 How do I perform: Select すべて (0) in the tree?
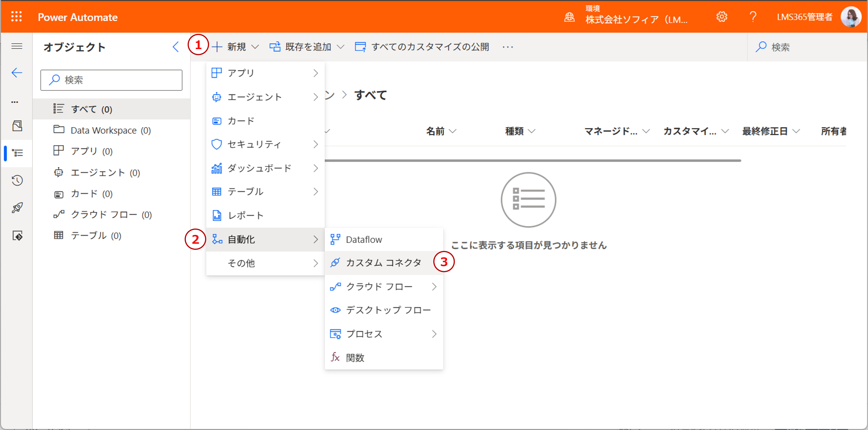tap(111, 109)
